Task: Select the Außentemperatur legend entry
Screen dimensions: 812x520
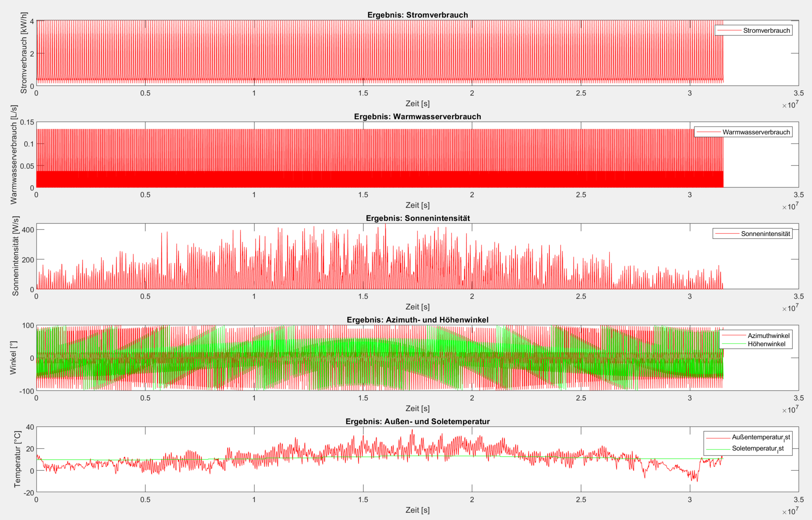Action: coord(760,437)
